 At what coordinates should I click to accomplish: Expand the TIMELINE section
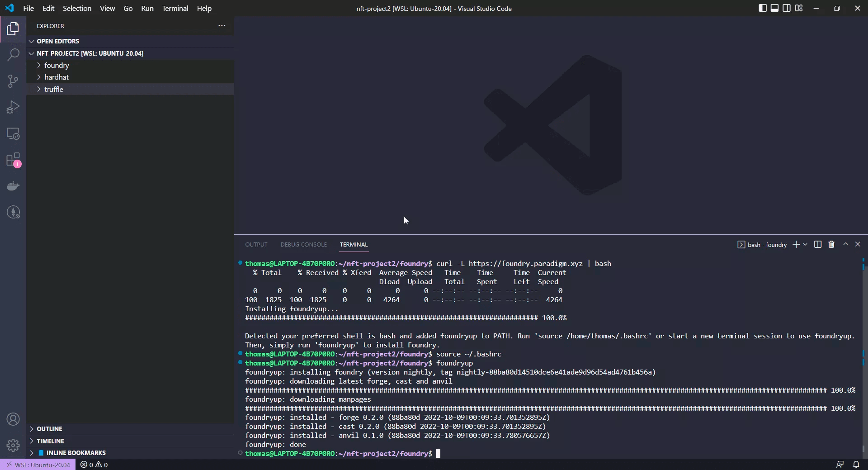pyautogui.click(x=130, y=441)
